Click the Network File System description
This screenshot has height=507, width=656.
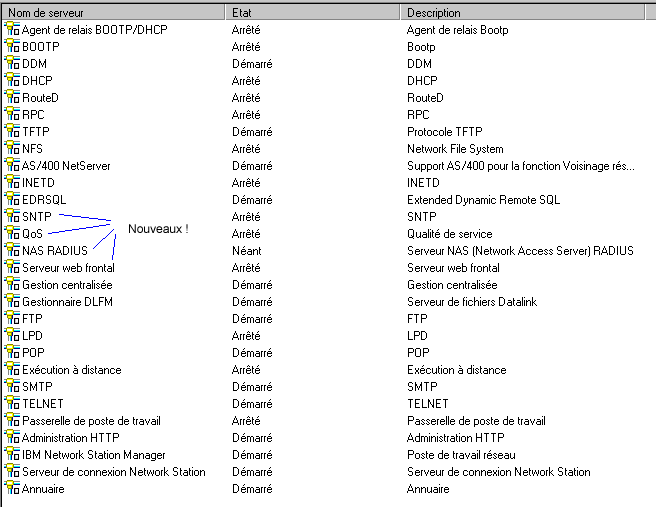pos(455,149)
